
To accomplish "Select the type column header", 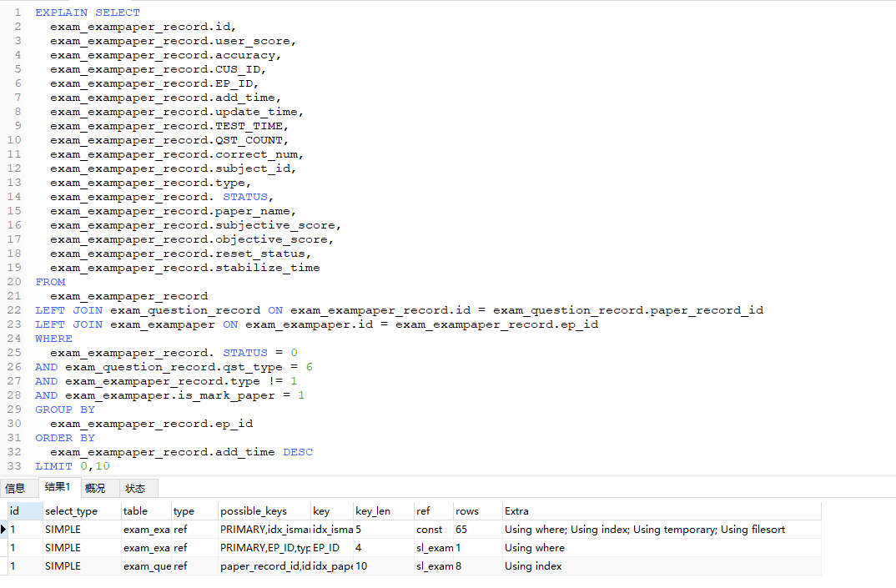I will tap(195, 511).
